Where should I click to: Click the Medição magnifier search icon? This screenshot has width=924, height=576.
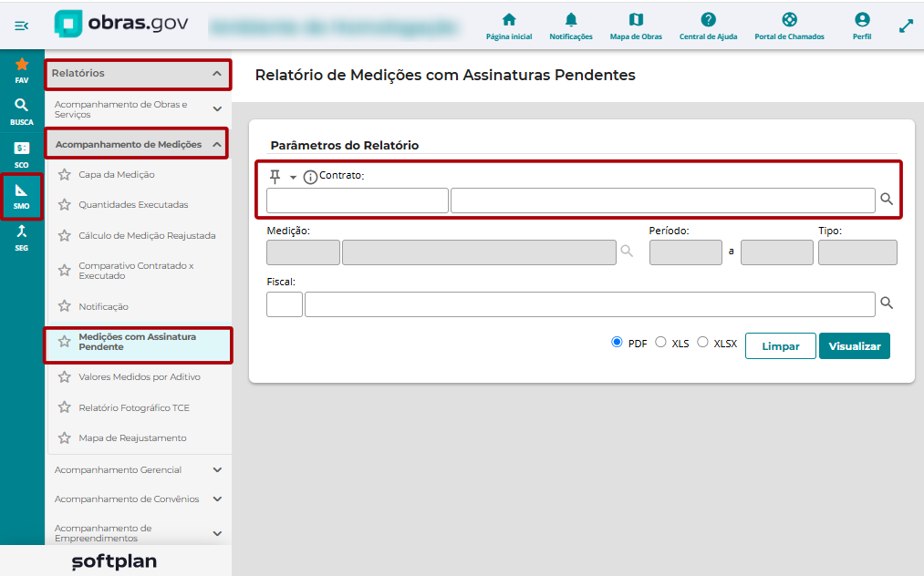point(627,252)
